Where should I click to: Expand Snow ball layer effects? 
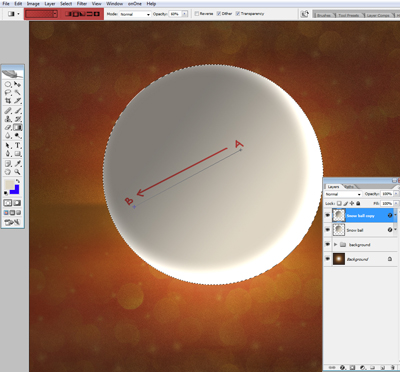point(396,229)
